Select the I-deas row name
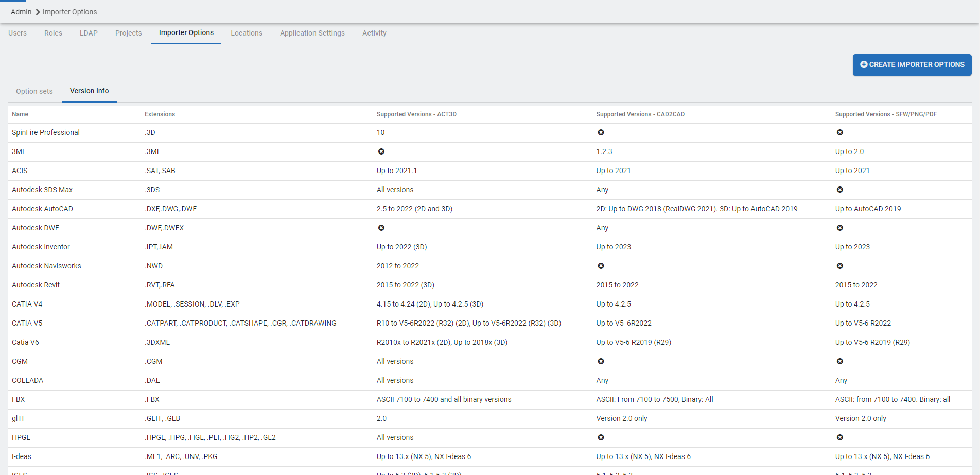Viewport: 980px width, 475px height. point(22,456)
